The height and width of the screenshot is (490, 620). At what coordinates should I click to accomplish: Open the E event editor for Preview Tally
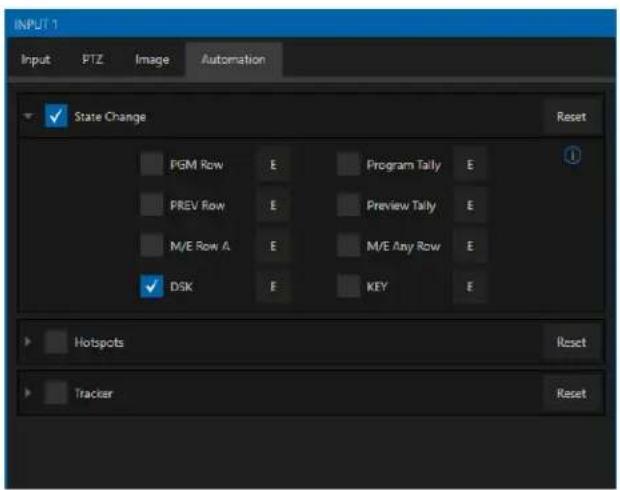click(470, 205)
